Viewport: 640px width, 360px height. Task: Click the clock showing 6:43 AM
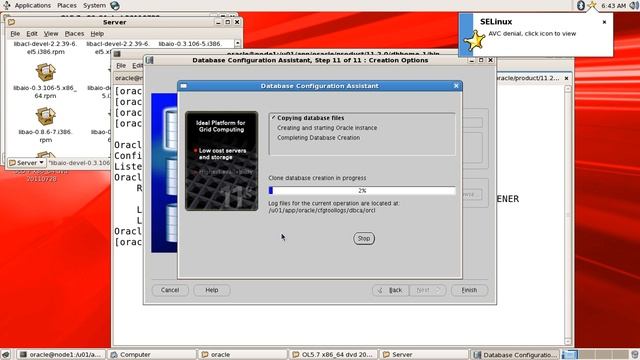click(x=613, y=6)
